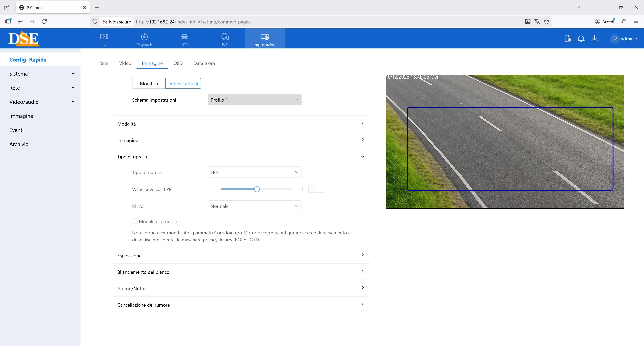Open the Tipo di ripresa LPR dropdown
Viewport: 644px width, 346px height.
point(254,172)
